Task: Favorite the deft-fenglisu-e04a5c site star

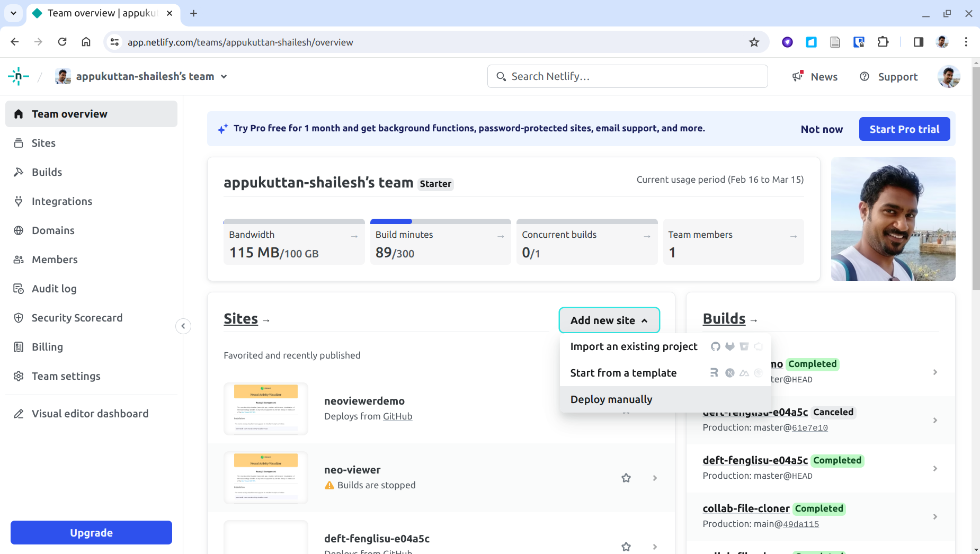Action: [626, 546]
